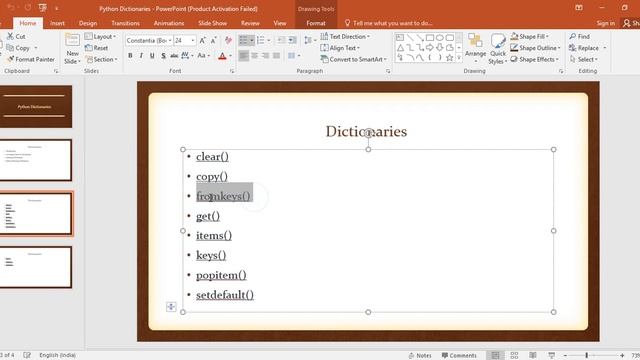This screenshot has height=360, width=640.
Task: Open Quick Styles gallery
Action: [x=498, y=49]
